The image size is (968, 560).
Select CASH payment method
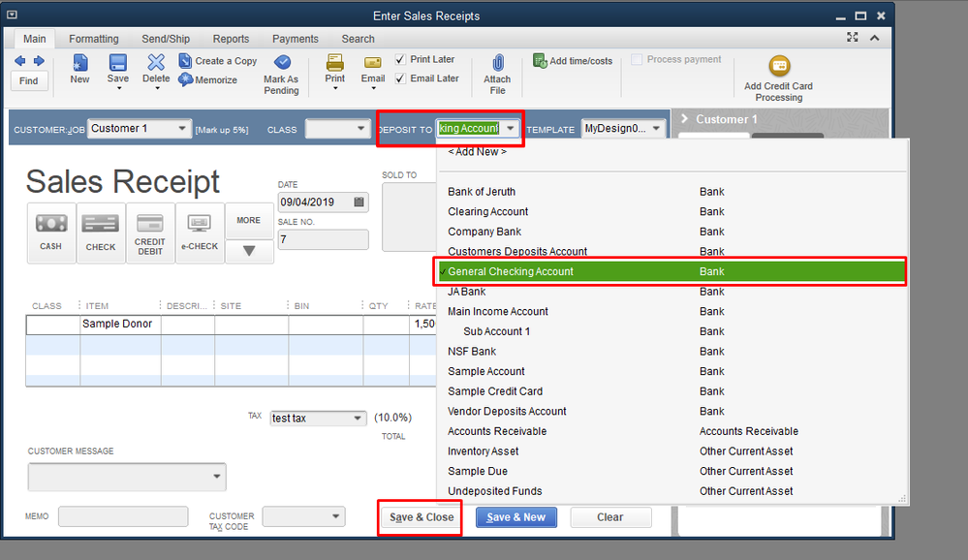click(x=50, y=233)
